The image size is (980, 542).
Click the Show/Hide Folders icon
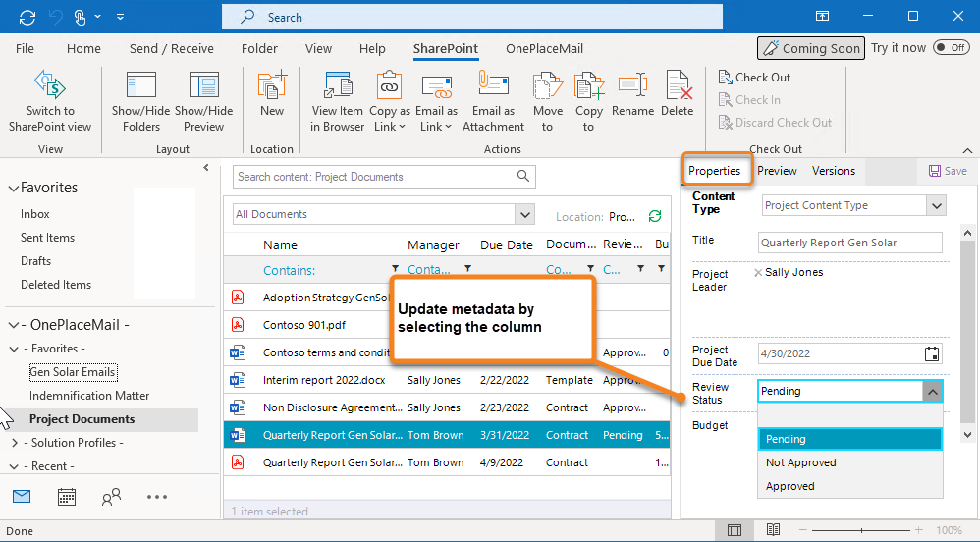click(141, 86)
